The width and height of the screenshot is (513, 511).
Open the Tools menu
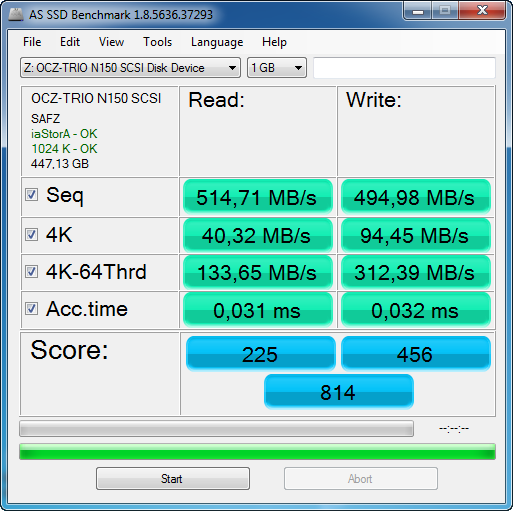tap(157, 42)
